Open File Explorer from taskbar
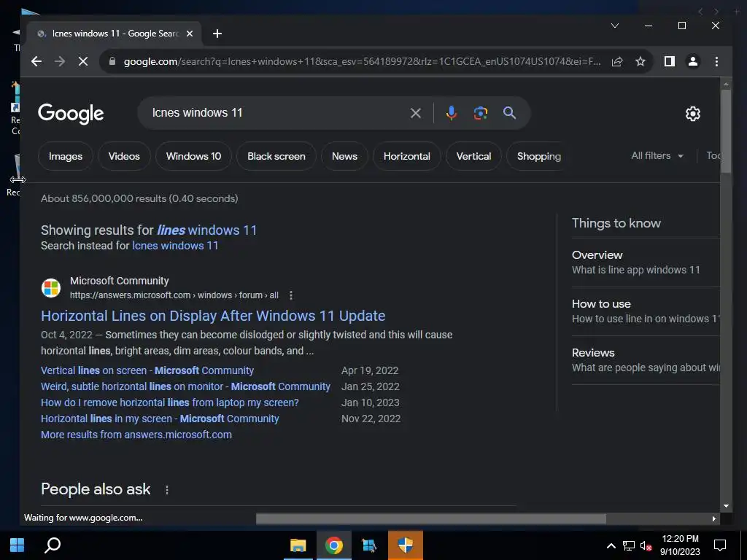The height and width of the screenshot is (560, 747). [298, 545]
